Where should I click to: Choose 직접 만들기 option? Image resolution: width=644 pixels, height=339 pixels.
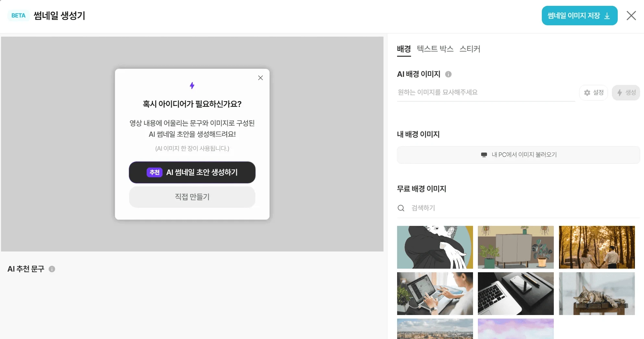pyautogui.click(x=192, y=197)
